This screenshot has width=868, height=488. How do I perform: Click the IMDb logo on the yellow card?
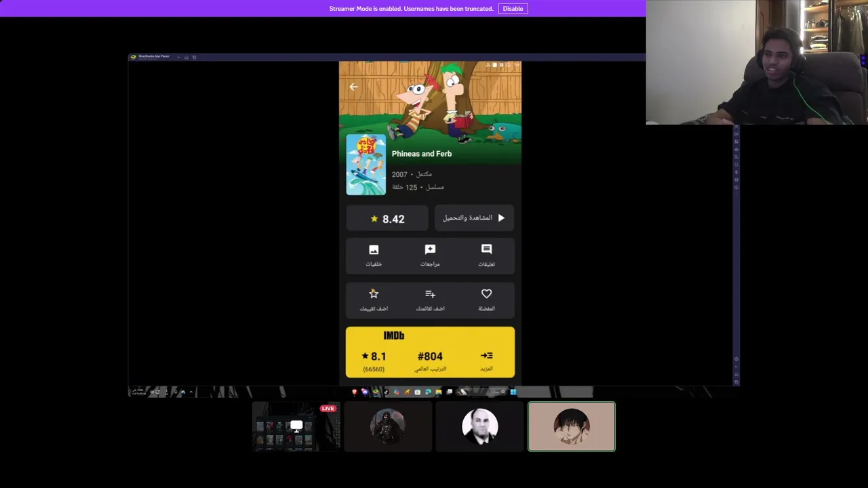click(x=394, y=335)
